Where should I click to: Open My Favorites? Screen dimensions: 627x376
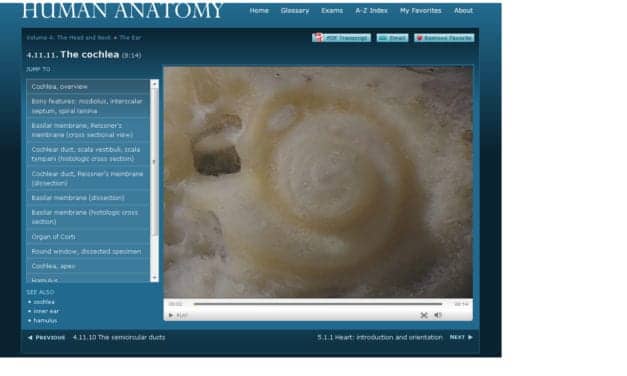coord(421,11)
